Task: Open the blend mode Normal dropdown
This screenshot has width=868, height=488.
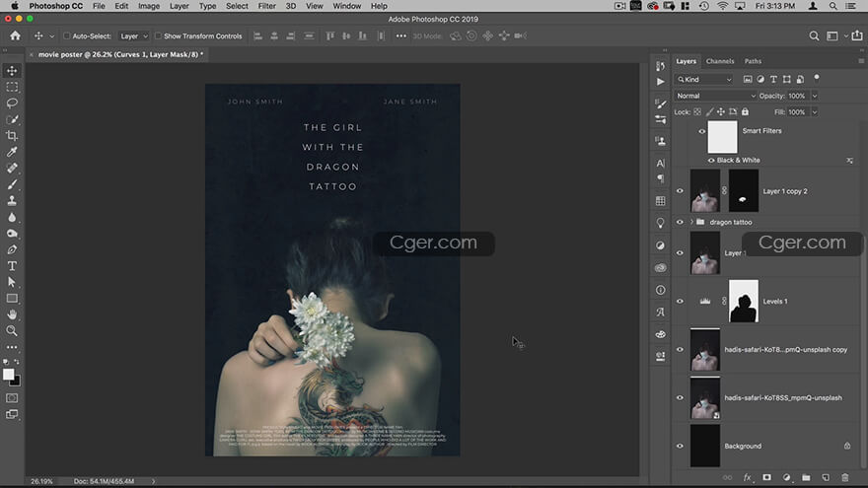Action: [x=715, y=96]
